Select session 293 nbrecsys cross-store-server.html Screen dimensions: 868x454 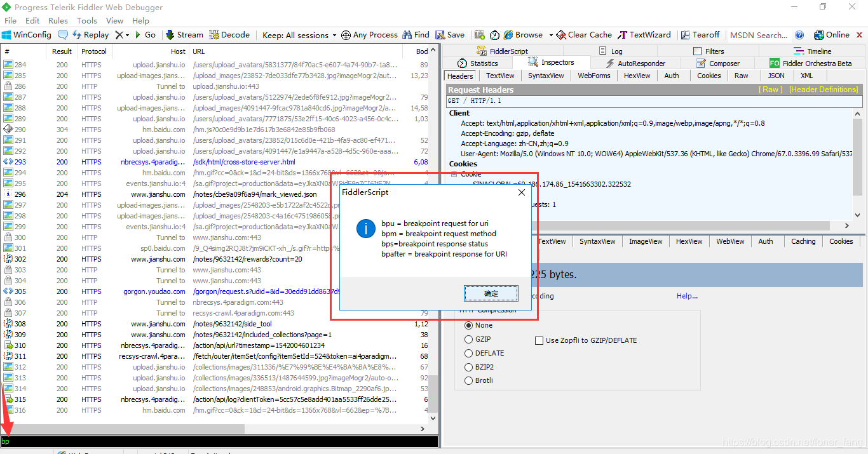[215, 162]
